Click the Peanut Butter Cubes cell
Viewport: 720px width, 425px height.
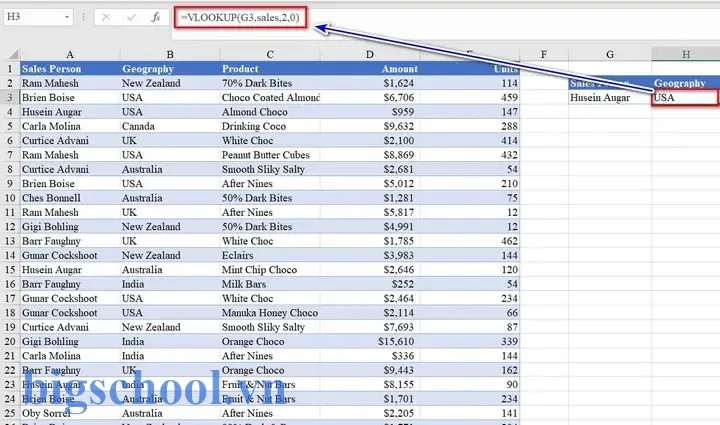pos(270,155)
